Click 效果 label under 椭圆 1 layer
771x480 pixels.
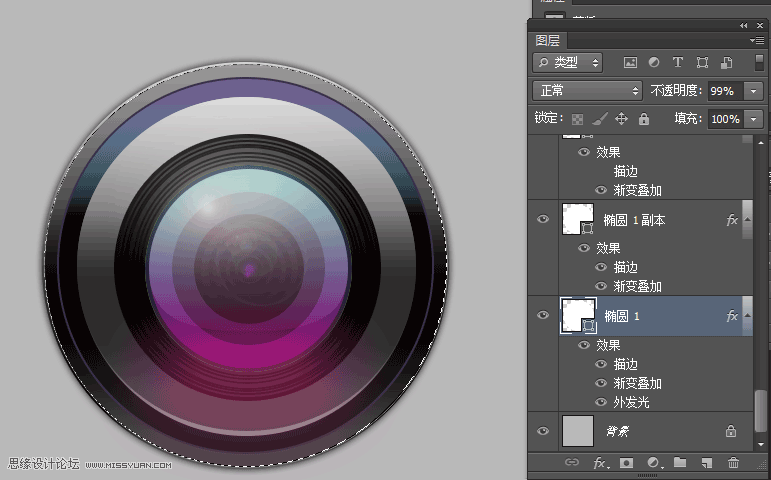tap(608, 345)
